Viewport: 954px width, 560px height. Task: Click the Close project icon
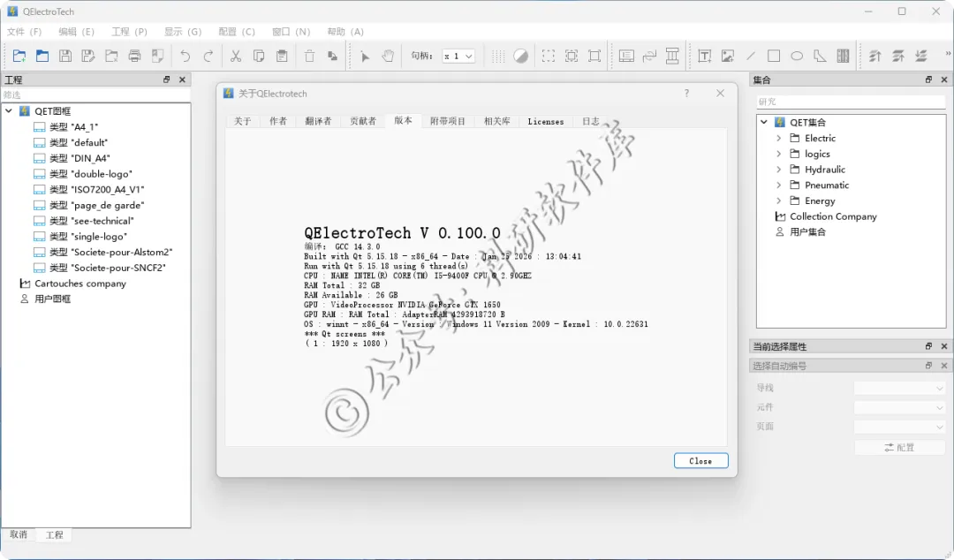click(x=111, y=56)
